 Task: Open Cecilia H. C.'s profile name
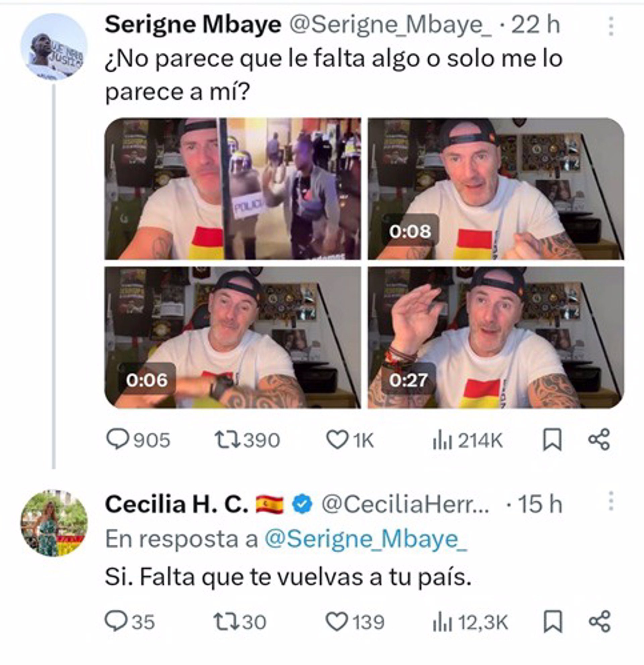176,504
